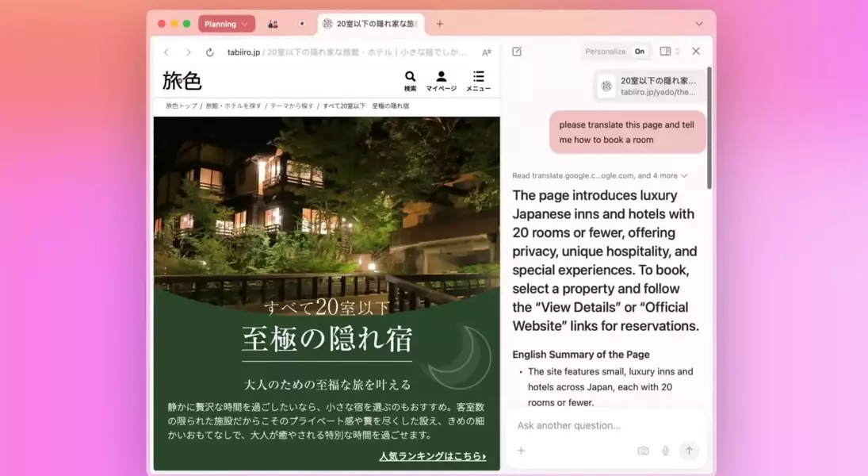868x476 pixels.
Task: Click the text size A icon in address bar
Action: (486, 52)
